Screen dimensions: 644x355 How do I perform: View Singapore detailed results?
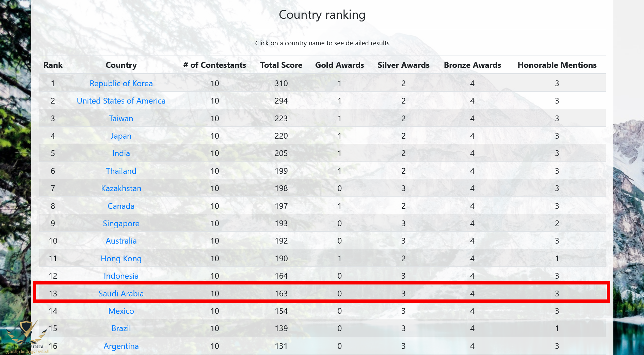pos(121,223)
